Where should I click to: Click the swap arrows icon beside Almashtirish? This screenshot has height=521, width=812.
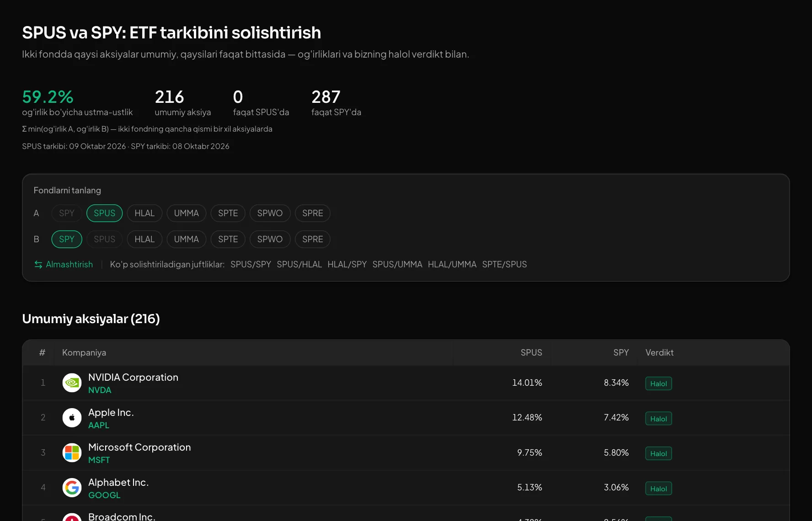(38, 265)
